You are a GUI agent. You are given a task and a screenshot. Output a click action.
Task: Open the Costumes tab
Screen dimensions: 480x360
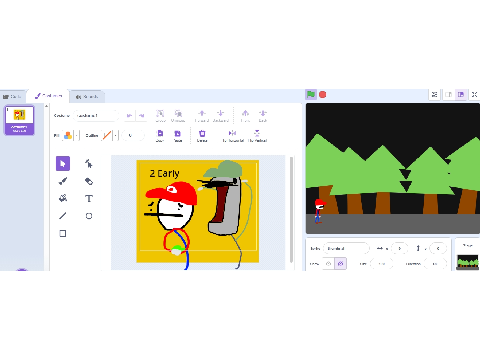[49, 96]
